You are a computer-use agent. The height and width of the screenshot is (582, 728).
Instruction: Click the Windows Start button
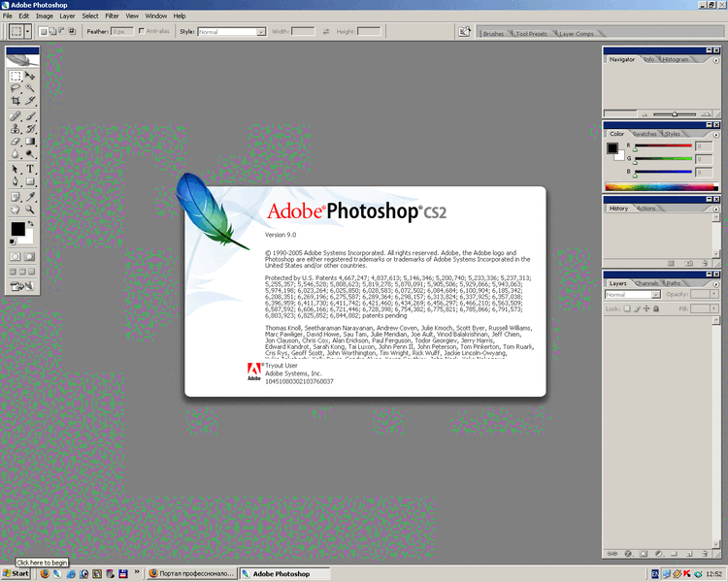[x=16, y=573]
